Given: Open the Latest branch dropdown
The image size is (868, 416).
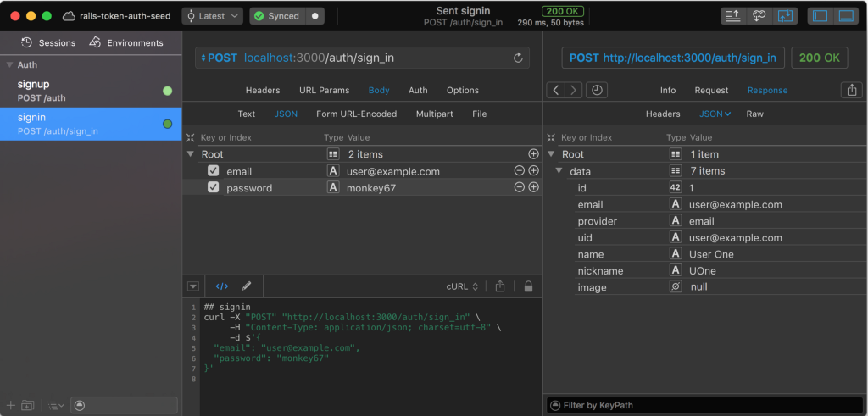Looking at the screenshot, I should point(212,16).
